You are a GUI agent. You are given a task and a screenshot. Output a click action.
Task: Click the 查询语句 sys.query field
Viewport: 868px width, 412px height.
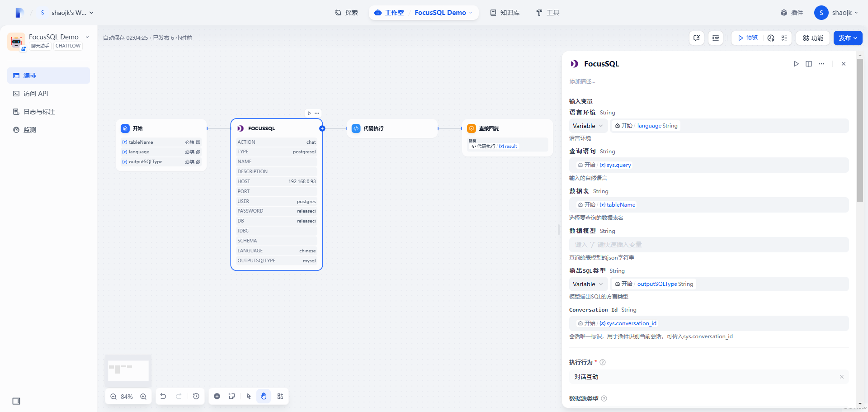click(708, 165)
